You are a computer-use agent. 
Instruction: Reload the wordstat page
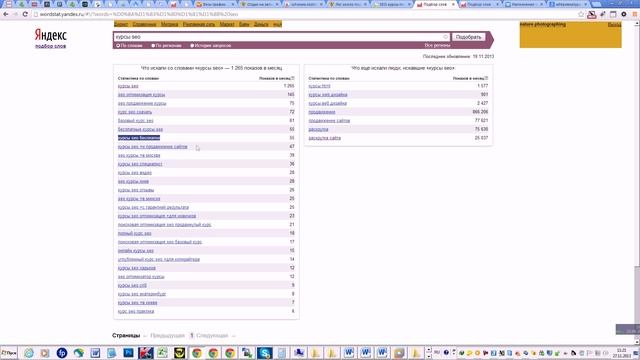click(x=25, y=14)
